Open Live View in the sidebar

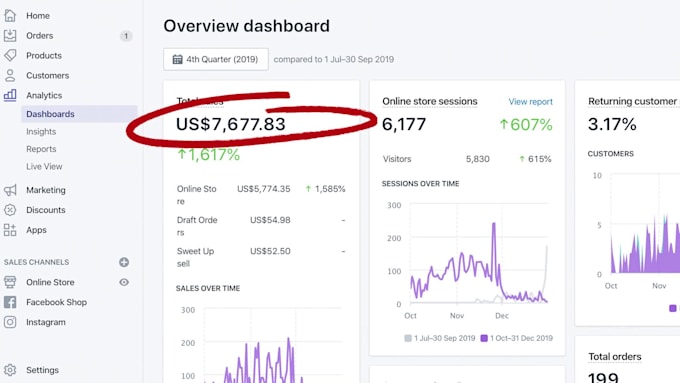(x=44, y=166)
